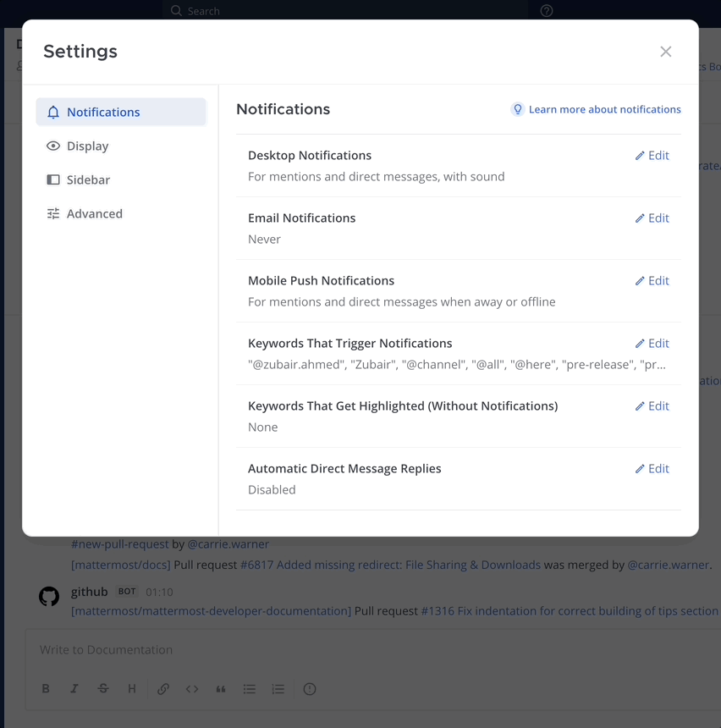Create a bulleted list from the toolbar

click(x=249, y=688)
